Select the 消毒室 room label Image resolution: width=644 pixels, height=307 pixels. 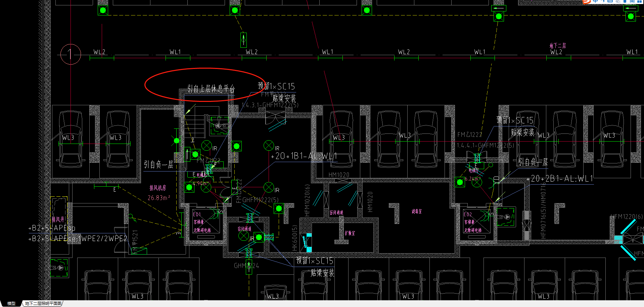point(417,212)
